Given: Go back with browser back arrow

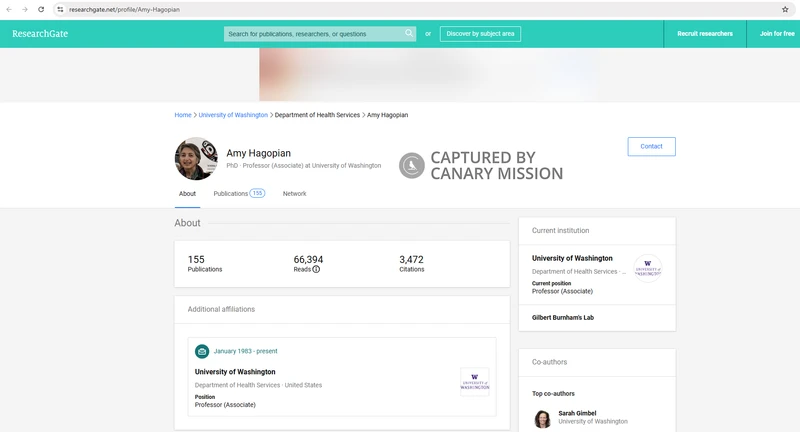Looking at the screenshot, I should pos(9,9).
